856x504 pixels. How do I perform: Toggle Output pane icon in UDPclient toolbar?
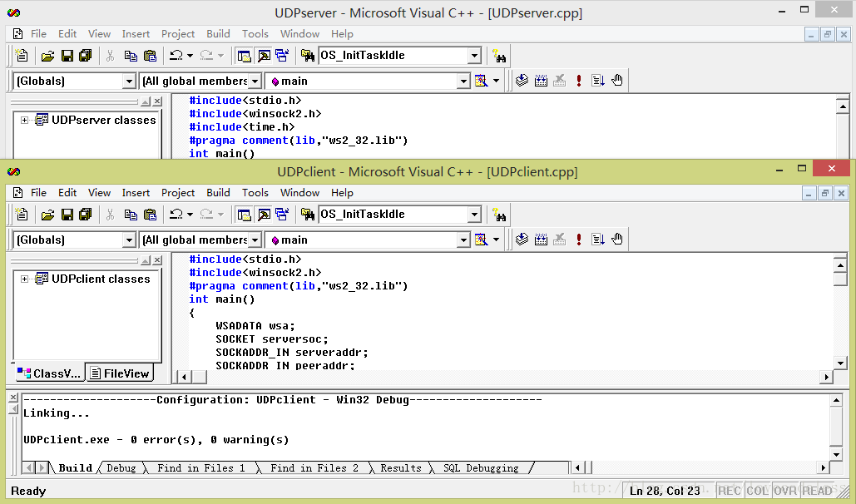[264, 215]
